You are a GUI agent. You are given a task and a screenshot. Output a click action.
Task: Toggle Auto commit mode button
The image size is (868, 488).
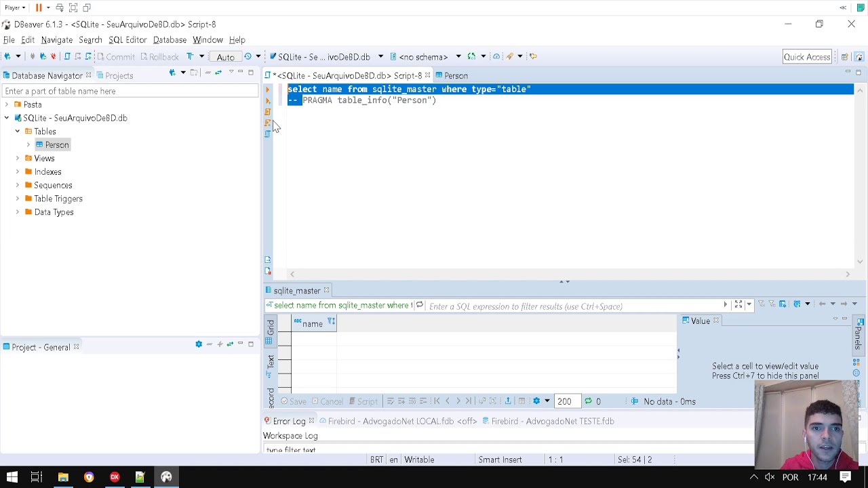pyautogui.click(x=226, y=57)
